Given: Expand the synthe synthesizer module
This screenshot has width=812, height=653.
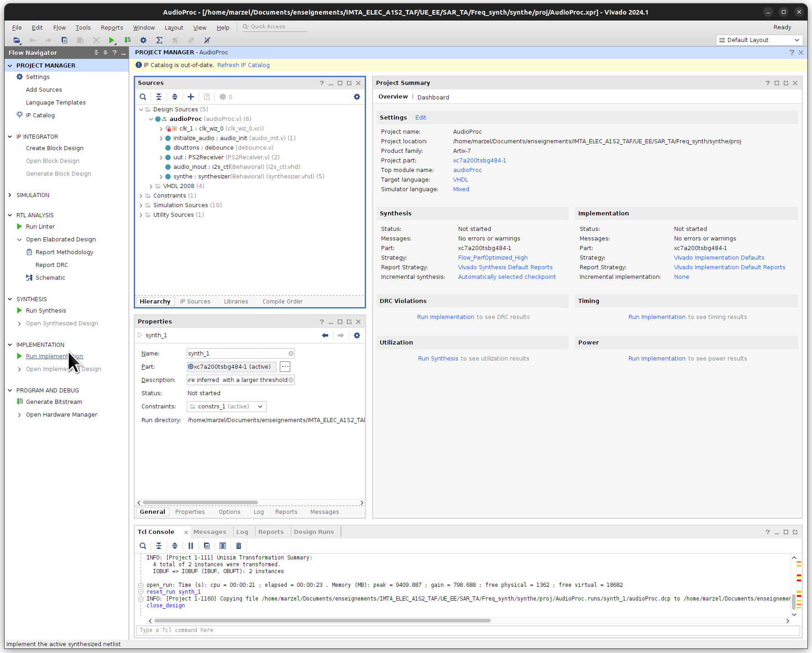Looking at the screenshot, I should pyautogui.click(x=161, y=177).
